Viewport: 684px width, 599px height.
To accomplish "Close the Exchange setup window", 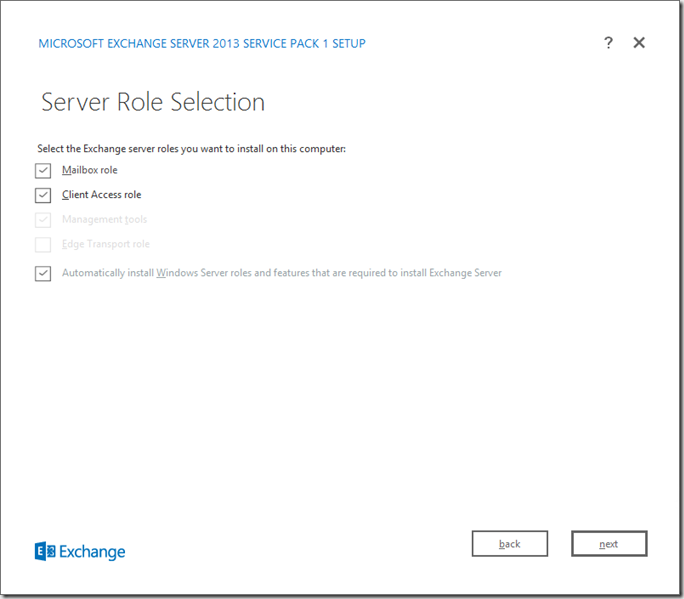I will [640, 43].
